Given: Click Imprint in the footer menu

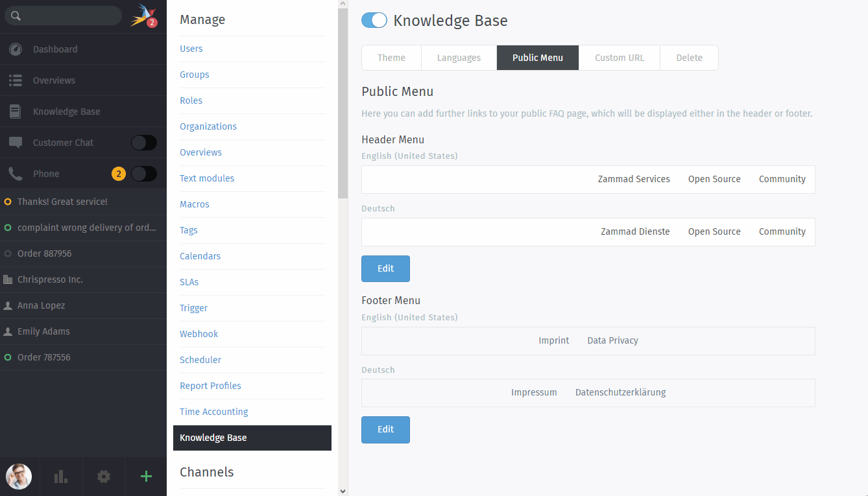Looking at the screenshot, I should click(554, 340).
